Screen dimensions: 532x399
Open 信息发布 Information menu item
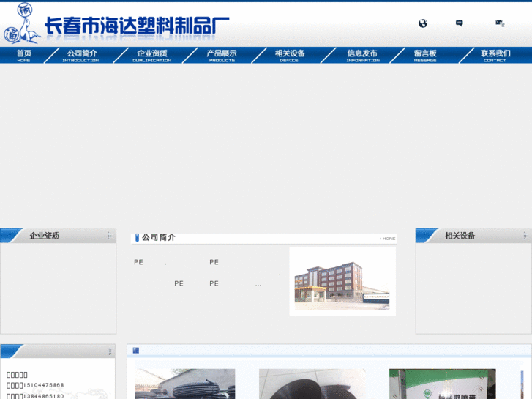pyautogui.click(x=362, y=56)
